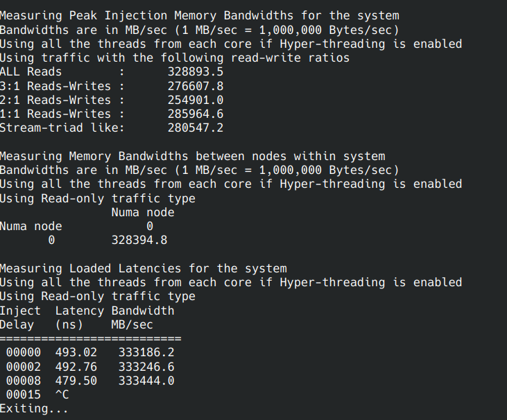Viewport: 507px width, 420px height.
Task: Click the "Exiting..." line
Action: point(34,408)
